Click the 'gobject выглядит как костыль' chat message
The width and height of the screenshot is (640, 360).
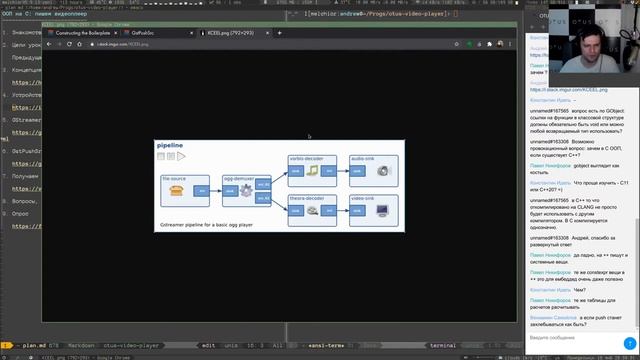tap(575, 169)
